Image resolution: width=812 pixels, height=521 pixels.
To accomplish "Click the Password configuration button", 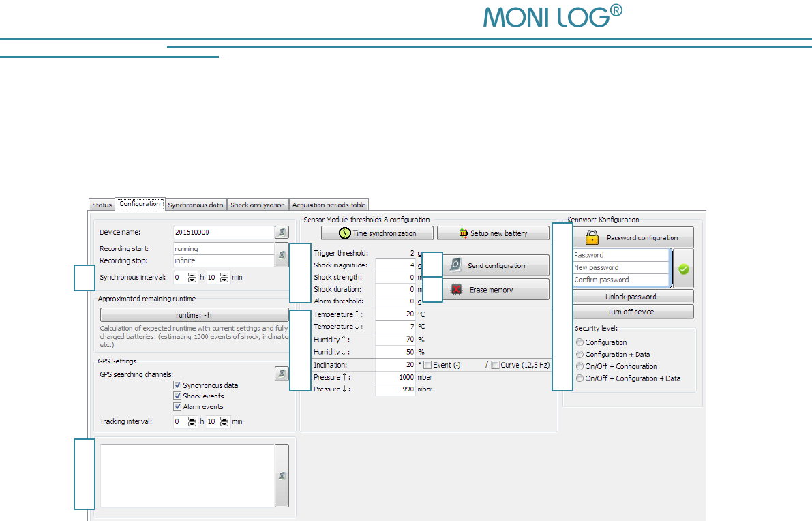I will [x=633, y=237].
